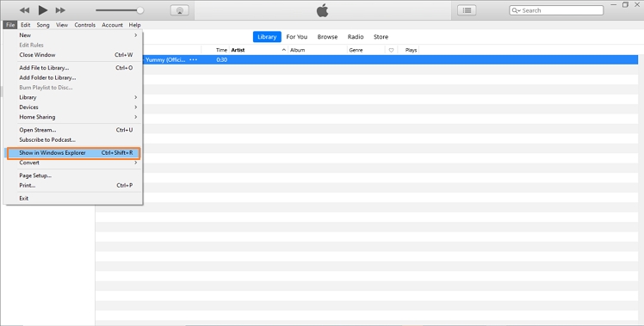
Task: Choose Add File to Library
Action: (x=73, y=68)
